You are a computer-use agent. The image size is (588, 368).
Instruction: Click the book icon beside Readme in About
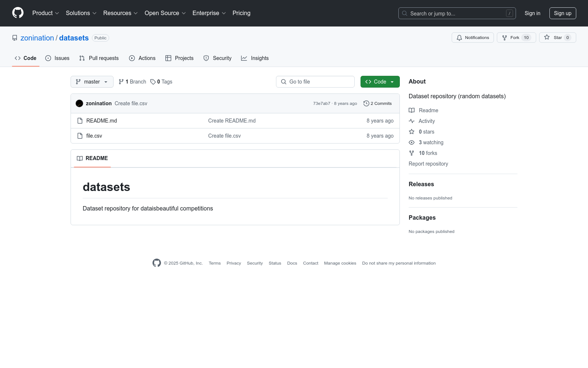pyautogui.click(x=412, y=110)
